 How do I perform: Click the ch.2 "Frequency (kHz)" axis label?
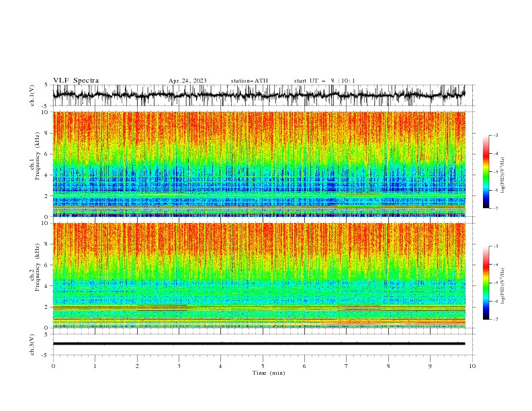pos(37,267)
